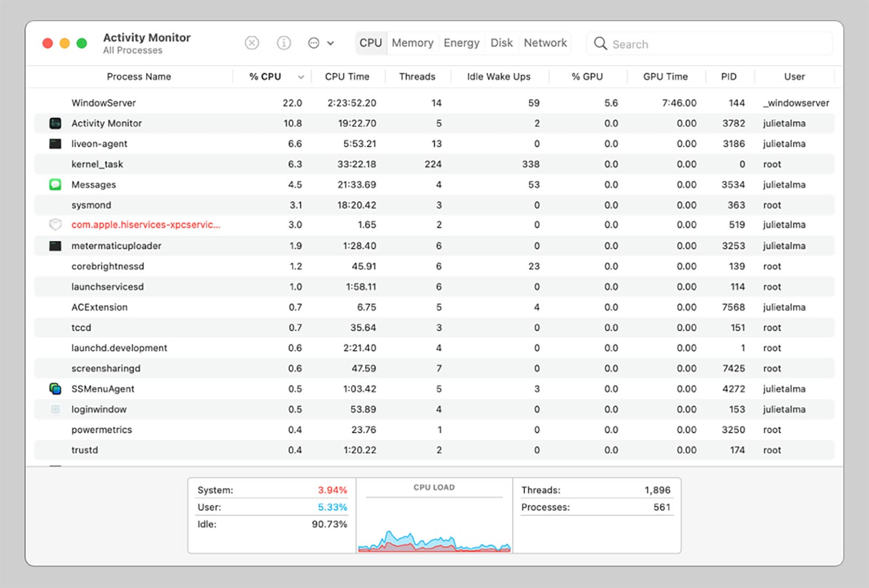The image size is (869, 588).
Task: Select the red com.apple.hiservices-xpcservic... row
Action: click(434, 225)
